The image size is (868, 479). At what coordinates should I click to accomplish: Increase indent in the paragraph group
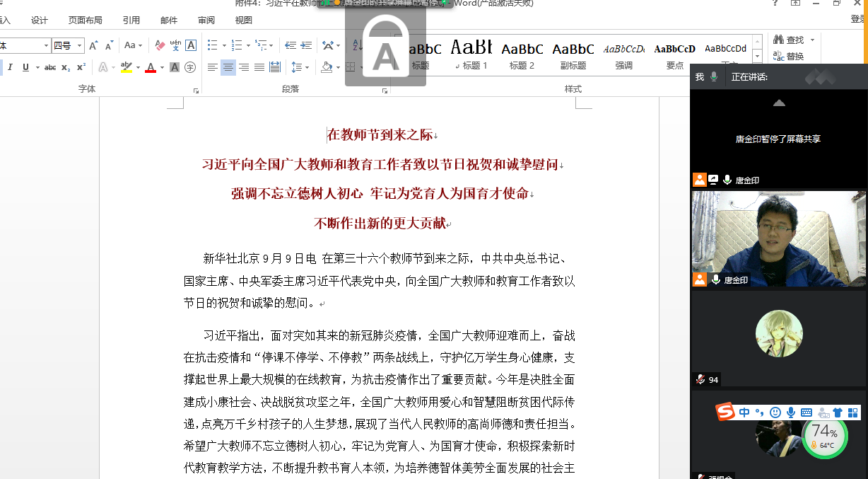point(306,45)
